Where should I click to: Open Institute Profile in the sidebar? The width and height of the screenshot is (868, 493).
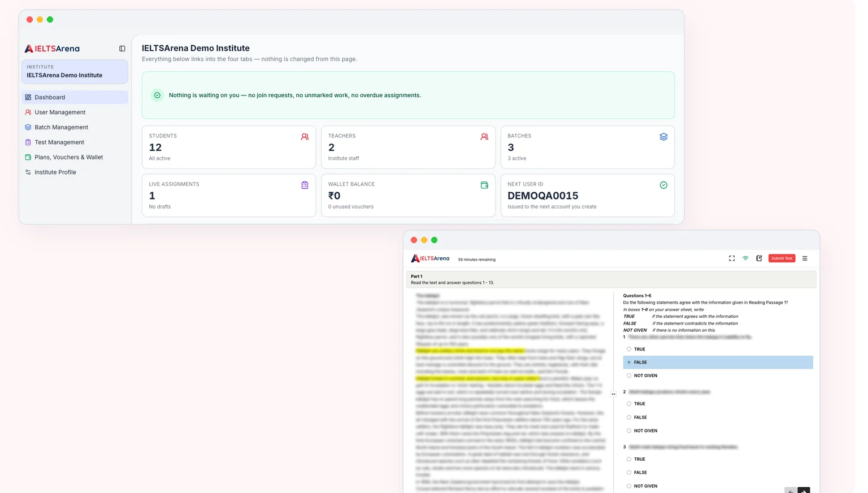click(75, 172)
